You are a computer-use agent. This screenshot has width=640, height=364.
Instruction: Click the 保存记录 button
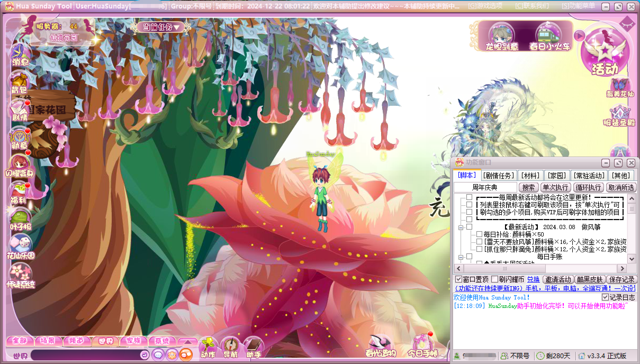coord(621,279)
